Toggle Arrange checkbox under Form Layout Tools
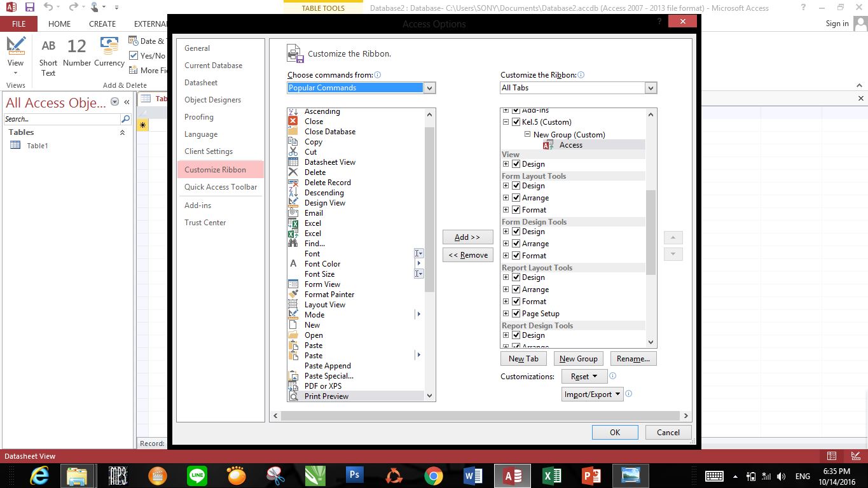The height and width of the screenshot is (488, 868). click(516, 198)
